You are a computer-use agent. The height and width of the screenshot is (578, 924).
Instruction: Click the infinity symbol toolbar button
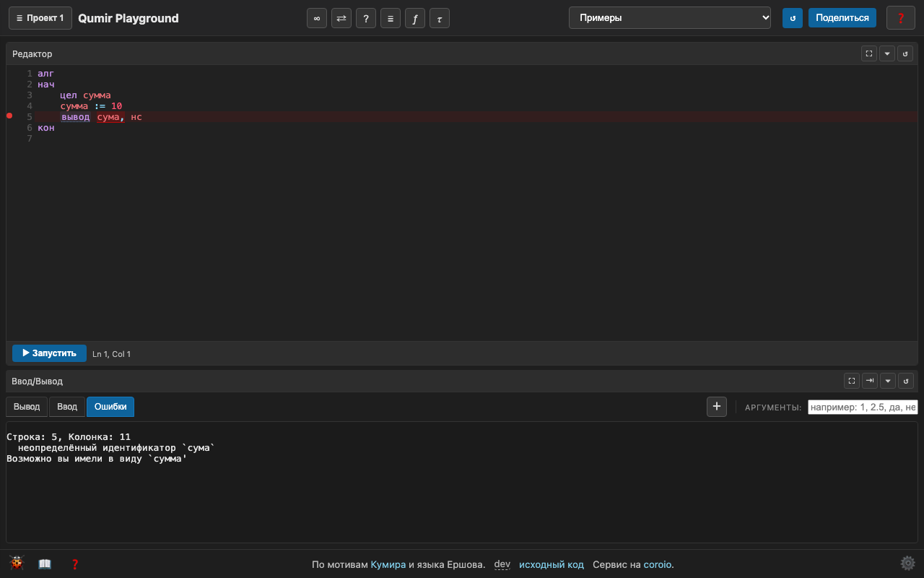317,18
